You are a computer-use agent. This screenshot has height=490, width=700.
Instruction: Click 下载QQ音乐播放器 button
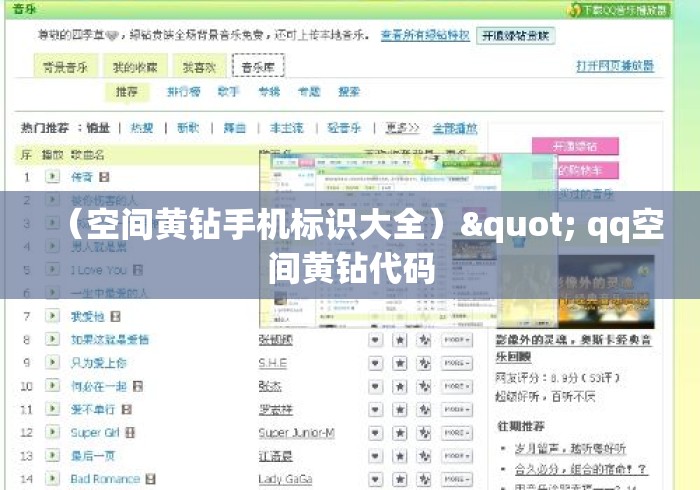coord(621,10)
